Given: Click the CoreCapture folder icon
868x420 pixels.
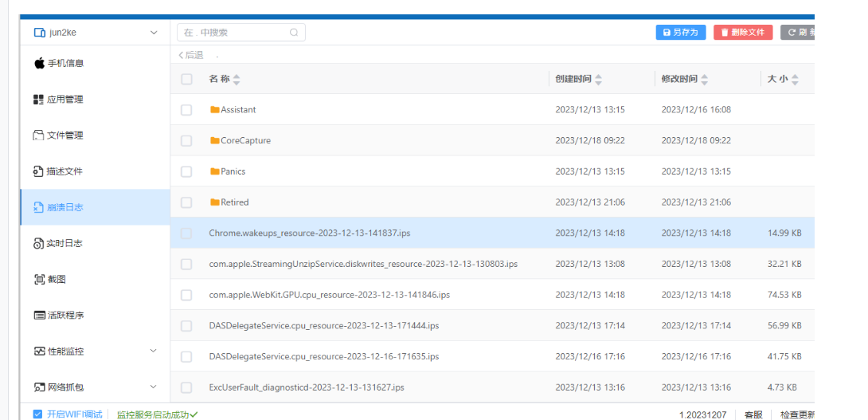Looking at the screenshot, I should coord(215,141).
